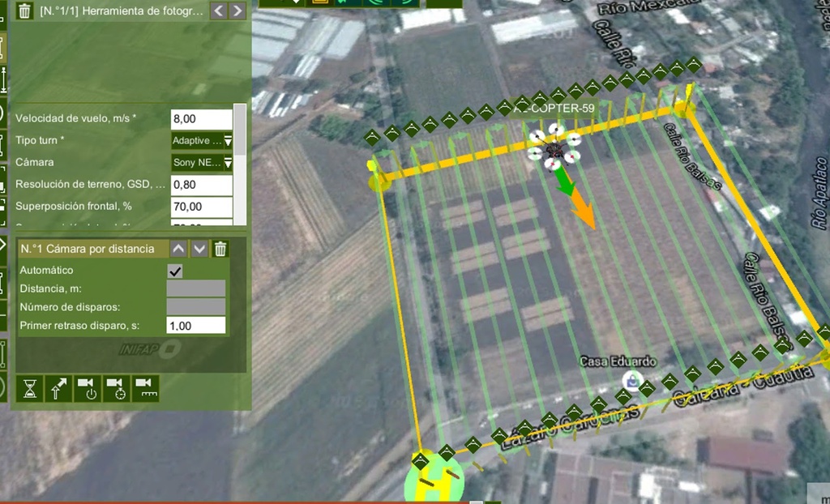This screenshot has height=504, width=830.
Task: Delete Cámara por distancia action
Action: (x=220, y=249)
